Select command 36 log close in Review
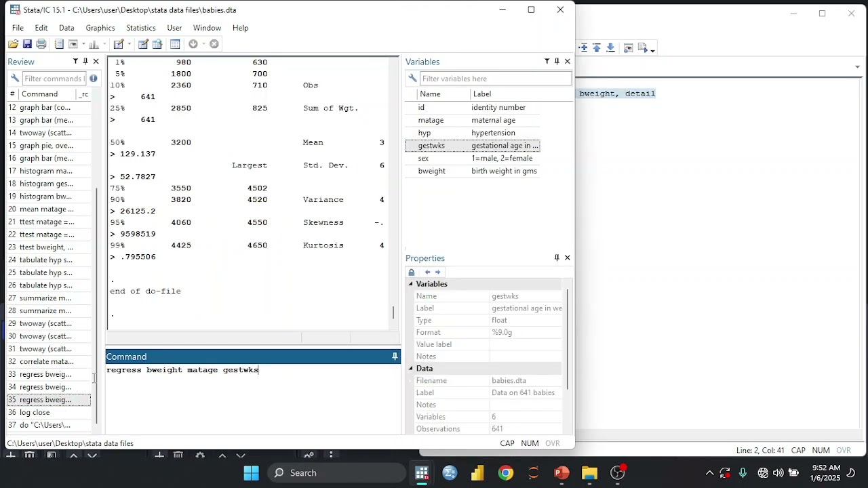This screenshot has height=488, width=868. [49, 412]
